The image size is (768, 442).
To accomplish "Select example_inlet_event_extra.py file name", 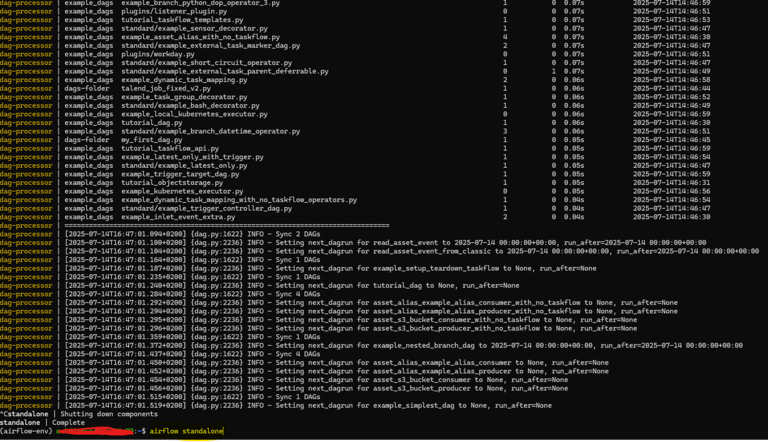I will (178, 217).
